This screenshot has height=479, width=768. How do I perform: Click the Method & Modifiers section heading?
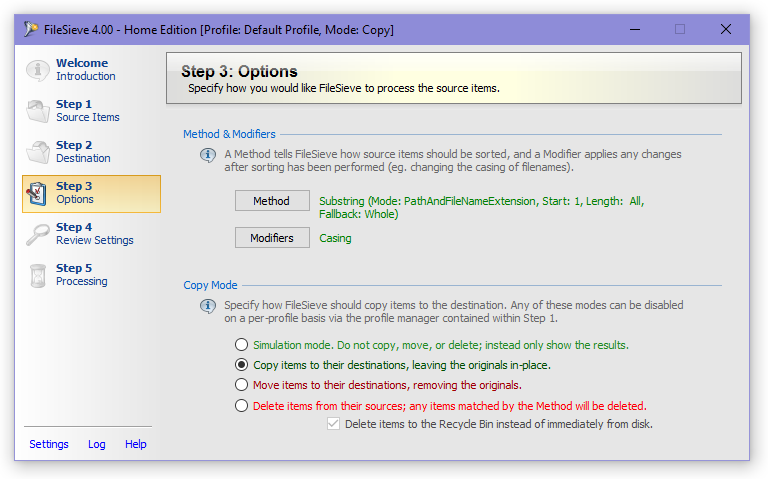point(229,134)
